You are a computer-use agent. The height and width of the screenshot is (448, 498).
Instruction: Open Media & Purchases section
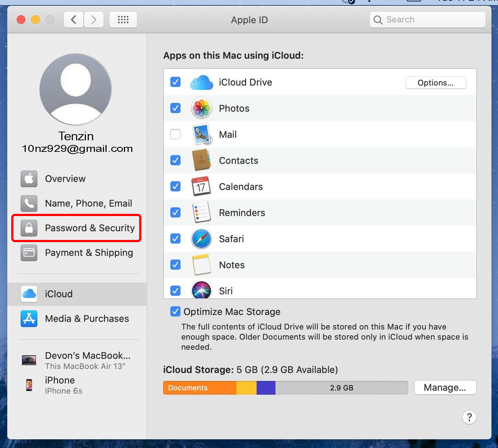(77, 319)
